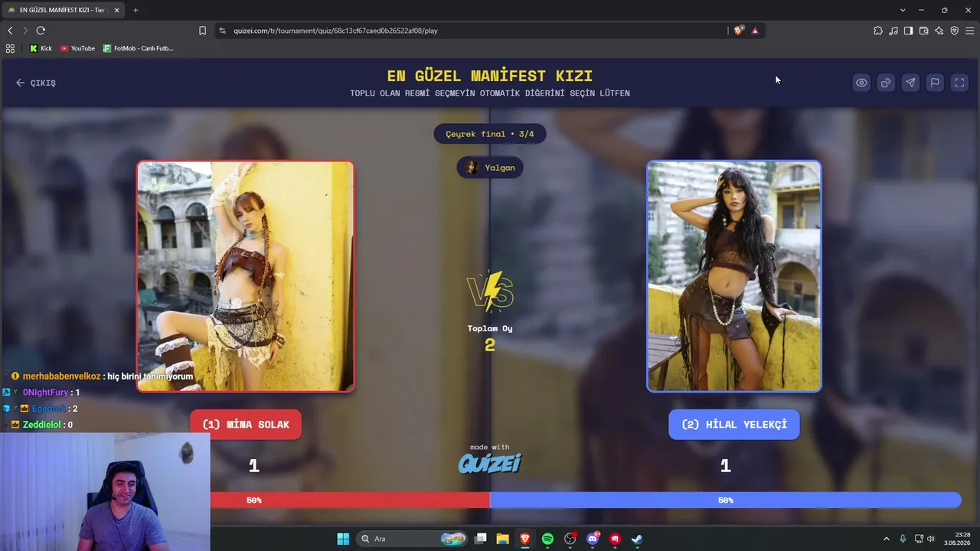Exit the quiz with the ÇIKIŞ button
Viewport: 980px width, 551px height.
pyautogui.click(x=36, y=83)
